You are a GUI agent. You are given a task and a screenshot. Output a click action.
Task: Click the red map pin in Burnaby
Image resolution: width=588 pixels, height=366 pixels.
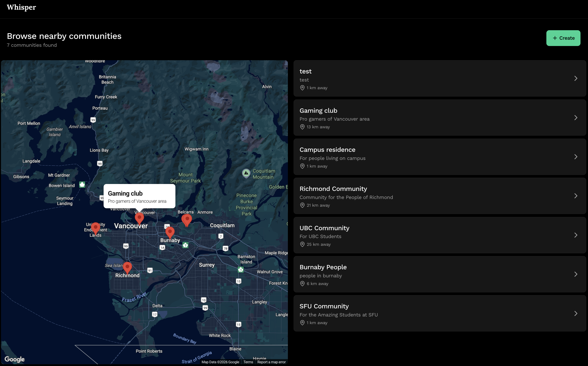[170, 232]
